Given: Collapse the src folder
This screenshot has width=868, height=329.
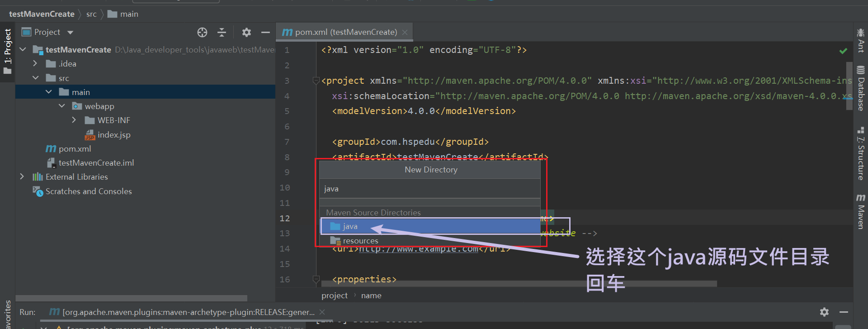Looking at the screenshot, I should [x=35, y=78].
